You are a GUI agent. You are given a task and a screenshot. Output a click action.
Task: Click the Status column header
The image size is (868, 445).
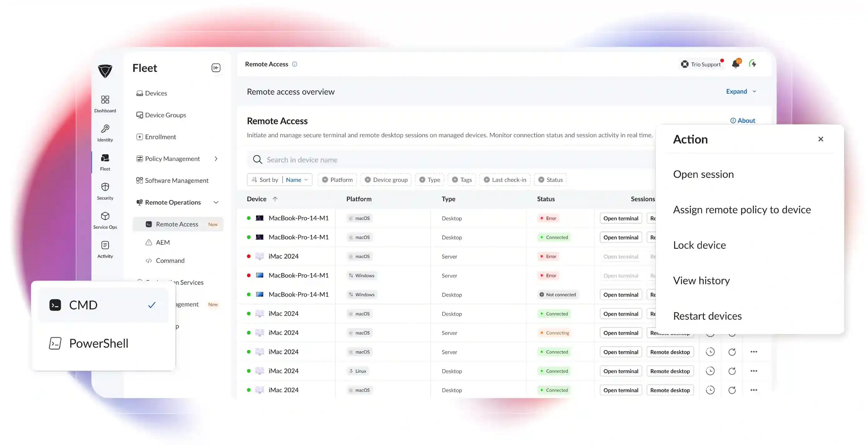(545, 199)
